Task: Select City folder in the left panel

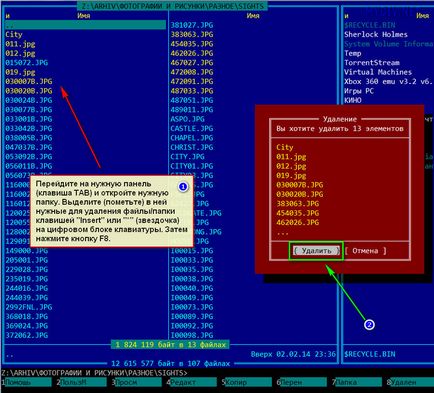Action: (14, 34)
